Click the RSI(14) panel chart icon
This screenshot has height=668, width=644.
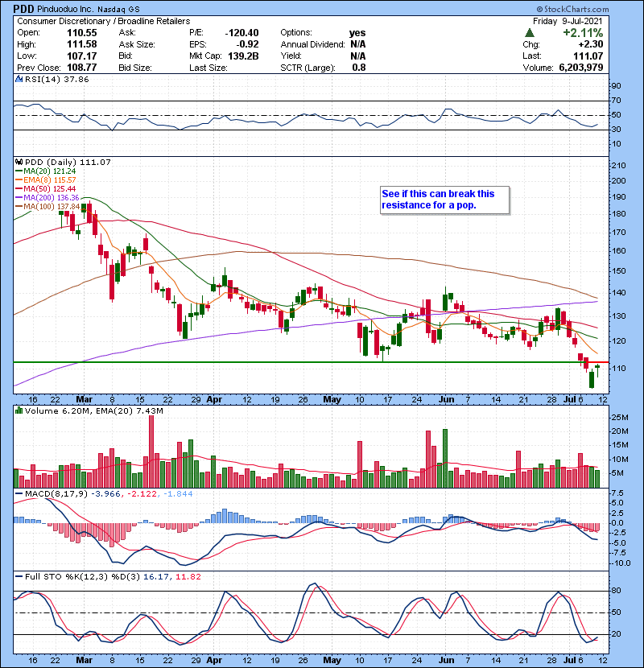click(x=19, y=79)
